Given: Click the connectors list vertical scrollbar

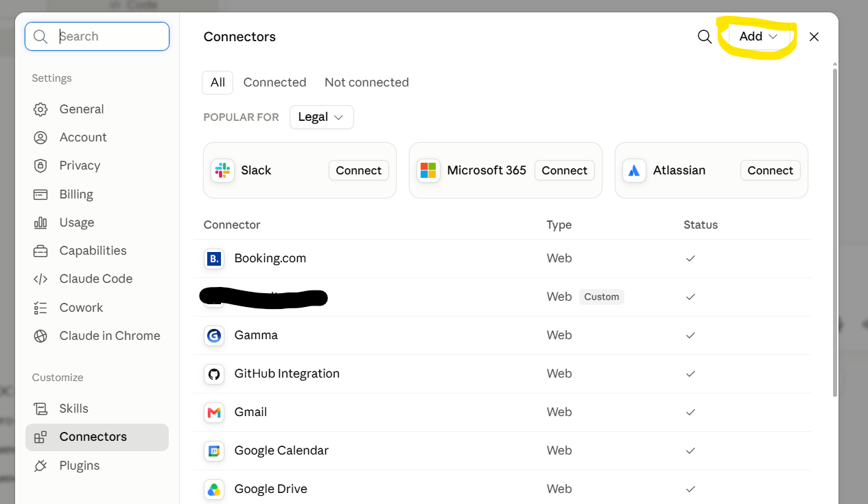Looking at the screenshot, I should click(834, 232).
